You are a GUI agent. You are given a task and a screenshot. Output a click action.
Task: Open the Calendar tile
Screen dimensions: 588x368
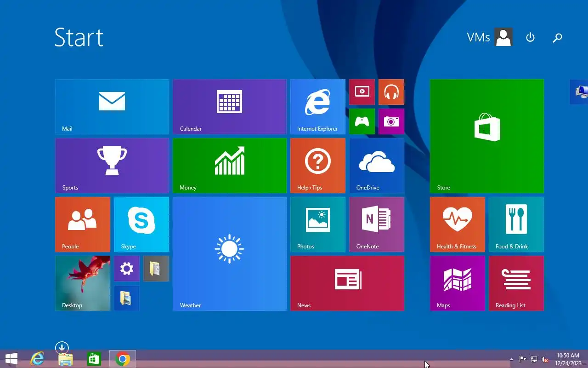tap(230, 107)
